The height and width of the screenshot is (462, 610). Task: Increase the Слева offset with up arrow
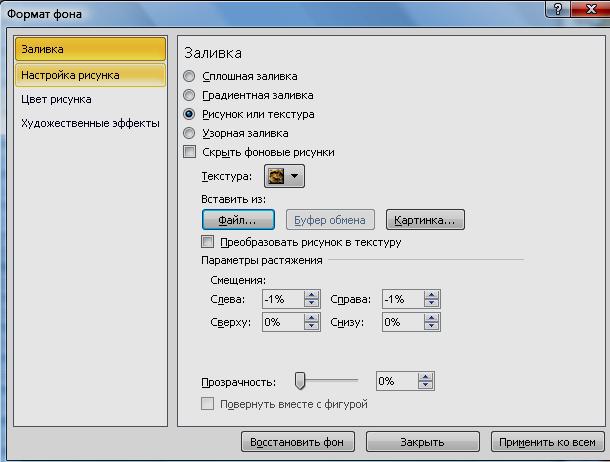coord(311,295)
